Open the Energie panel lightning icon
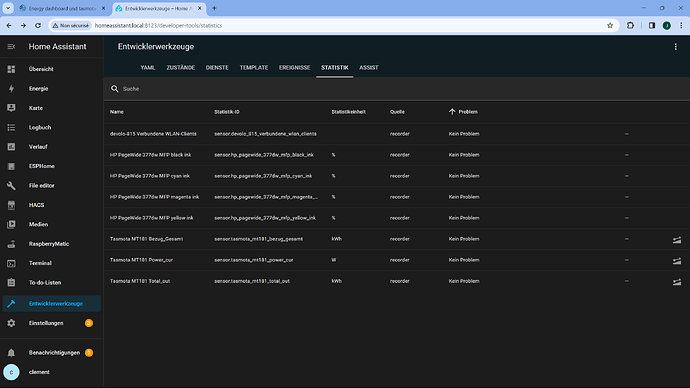The width and height of the screenshot is (690, 388). 11,88
